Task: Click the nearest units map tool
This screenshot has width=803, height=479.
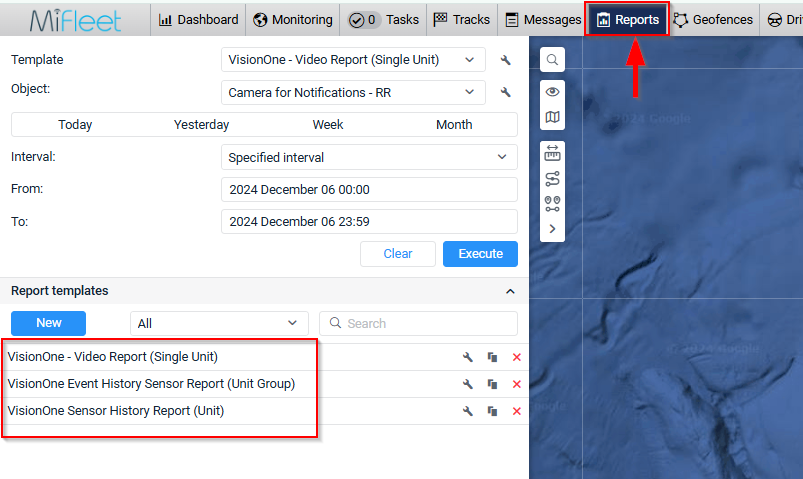Action: tap(552, 204)
